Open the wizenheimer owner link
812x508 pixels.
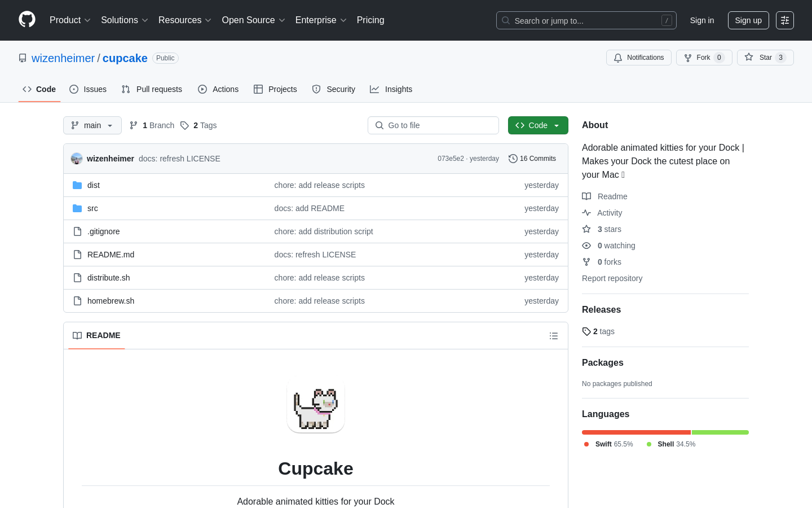63,58
